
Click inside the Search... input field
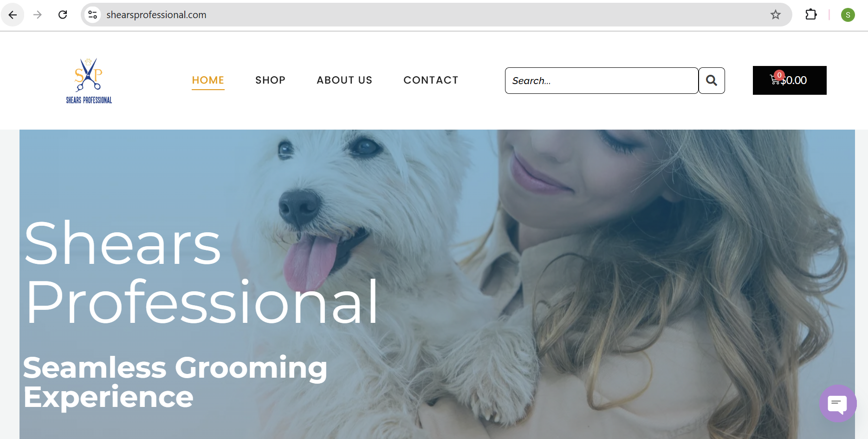click(x=602, y=80)
